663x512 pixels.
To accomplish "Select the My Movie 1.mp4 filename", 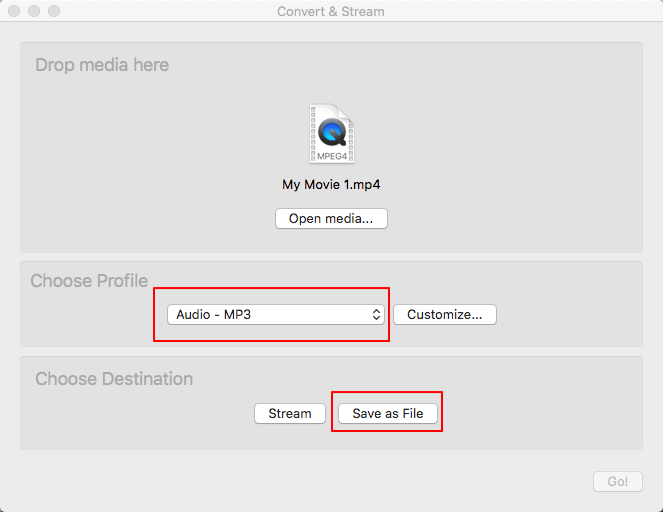I will tap(331, 185).
